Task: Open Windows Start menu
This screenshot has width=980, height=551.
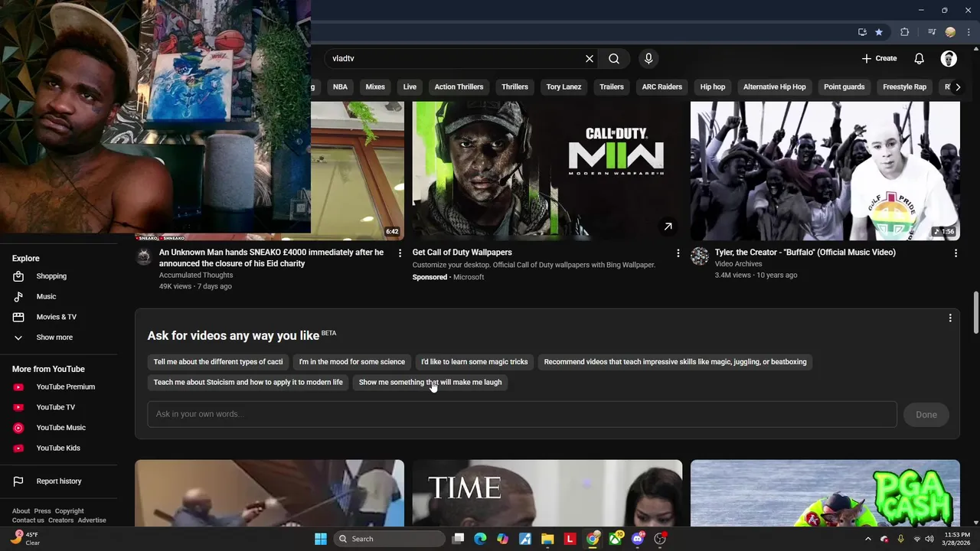Action: click(321, 539)
